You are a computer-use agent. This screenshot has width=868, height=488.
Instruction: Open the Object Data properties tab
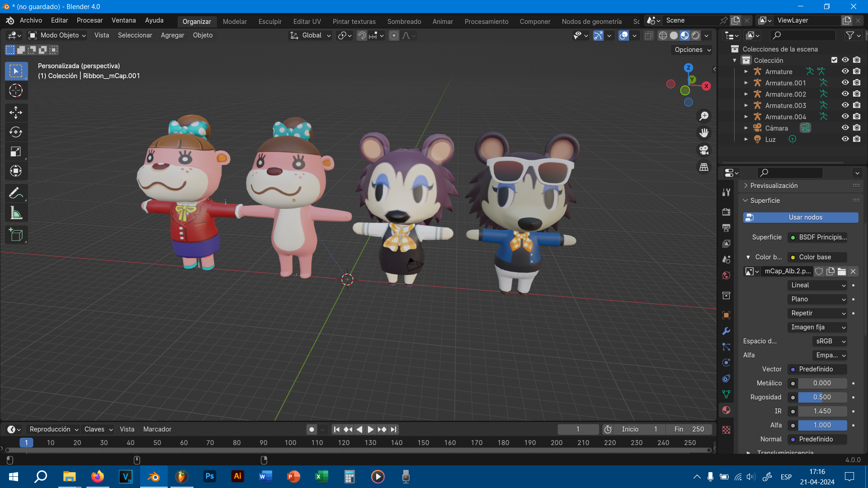pyautogui.click(x=726, y=394)
